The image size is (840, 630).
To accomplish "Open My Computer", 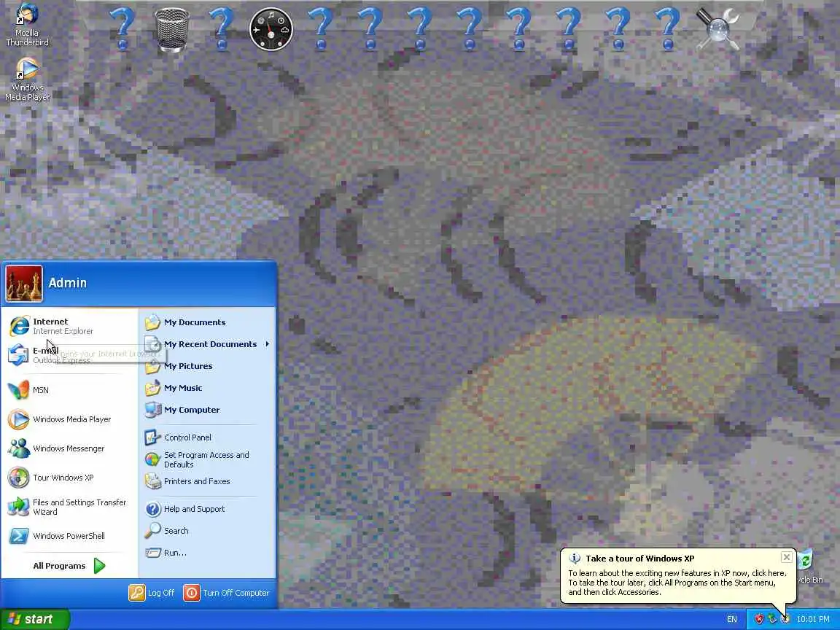I will (x=207, y=410).
